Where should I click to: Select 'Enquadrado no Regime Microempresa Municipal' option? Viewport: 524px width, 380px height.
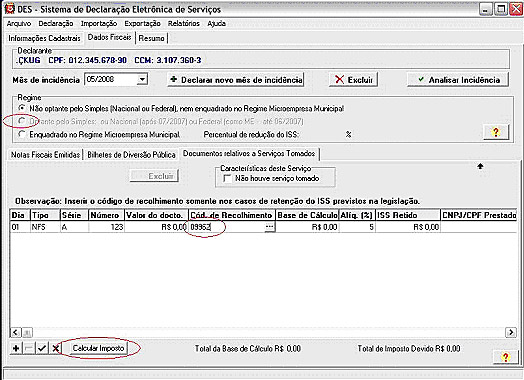tap(22, 134)
